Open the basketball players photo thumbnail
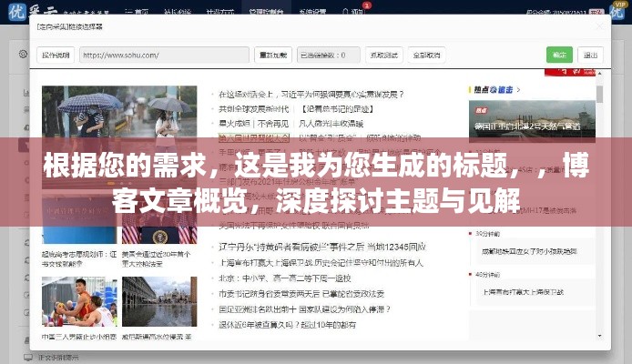Viewport: 632px width, 364px height. [x=78, y=301]
